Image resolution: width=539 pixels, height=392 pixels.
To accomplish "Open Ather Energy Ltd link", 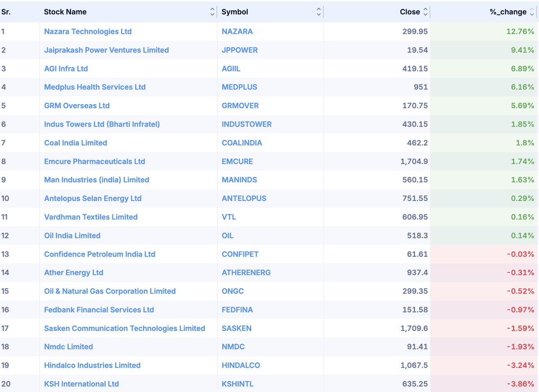I will [74, 273].
